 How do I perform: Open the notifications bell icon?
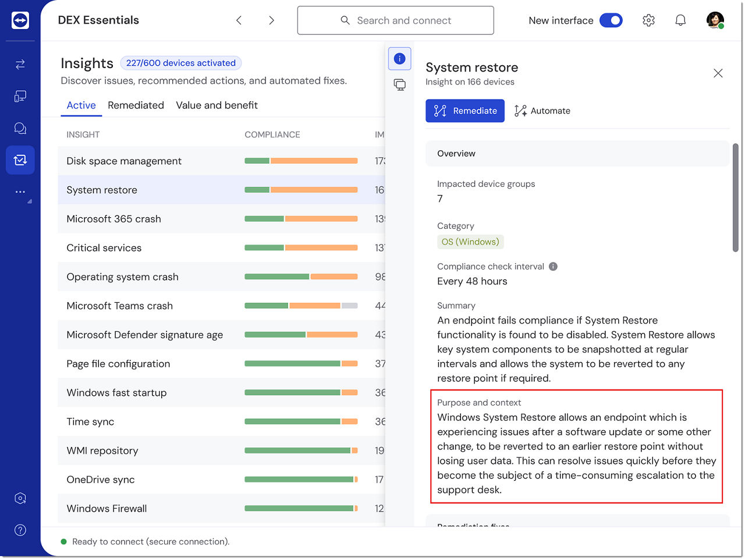click(680, 20)
